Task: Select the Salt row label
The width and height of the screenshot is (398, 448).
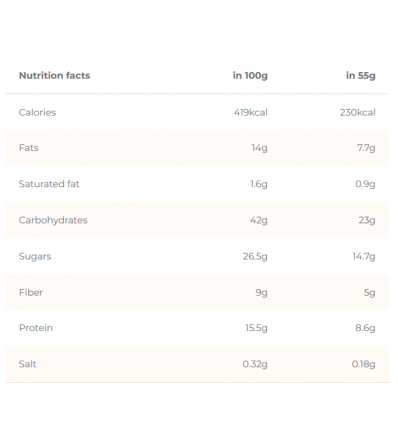Action: click(x=27, y=364)
